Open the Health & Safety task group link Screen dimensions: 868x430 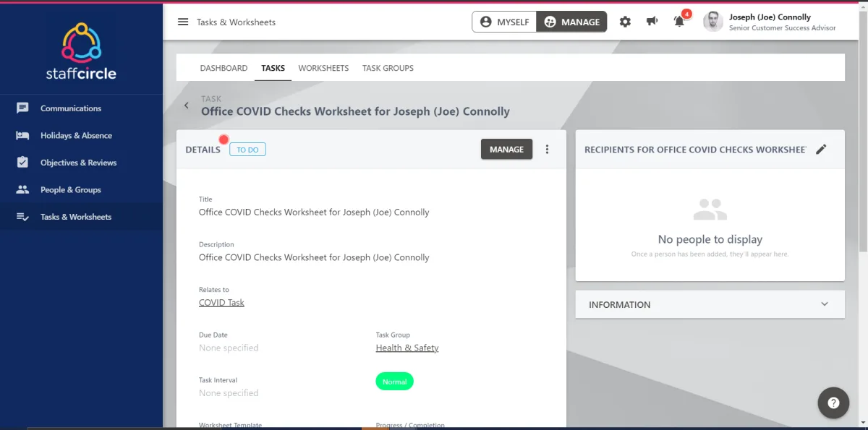point(407,348)
